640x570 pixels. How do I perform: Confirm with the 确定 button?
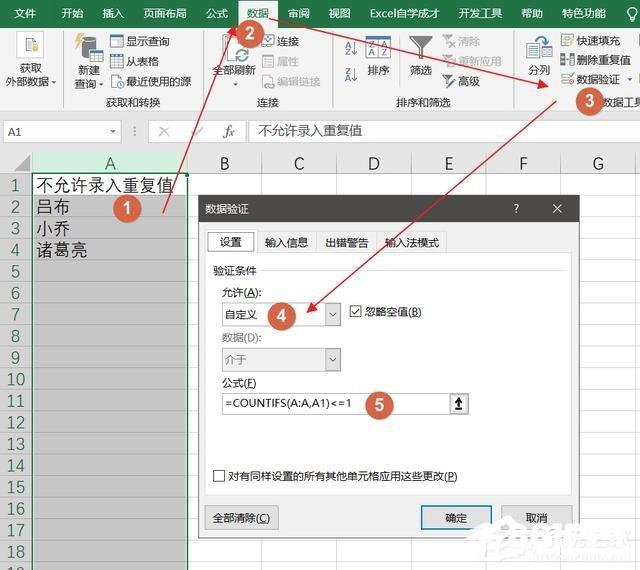pos(456,518)
